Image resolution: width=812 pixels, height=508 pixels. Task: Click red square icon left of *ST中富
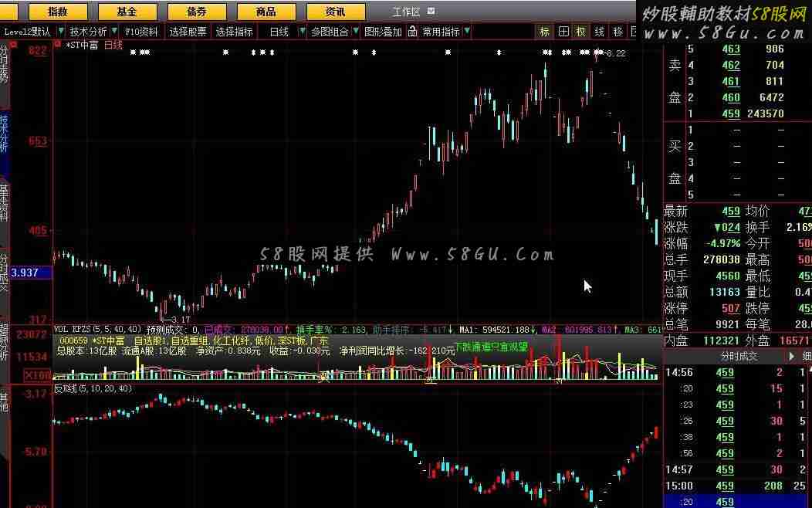click(57, 45)
